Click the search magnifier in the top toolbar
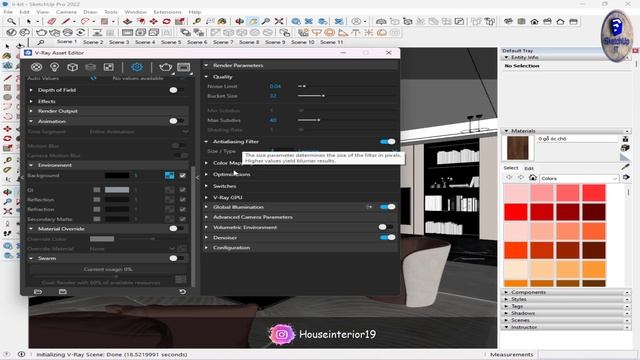Screen dimensions: 640x360 click(x=11, y=21)
